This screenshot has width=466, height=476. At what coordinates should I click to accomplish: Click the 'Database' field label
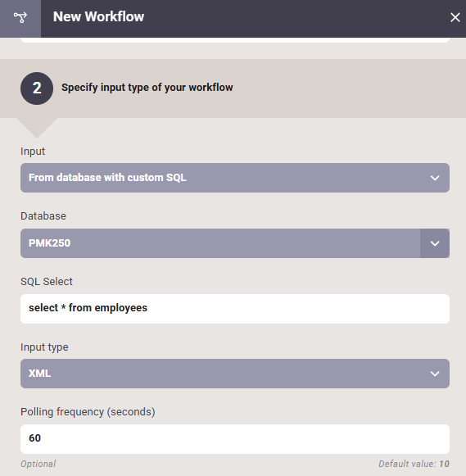(x=43, y=215)
